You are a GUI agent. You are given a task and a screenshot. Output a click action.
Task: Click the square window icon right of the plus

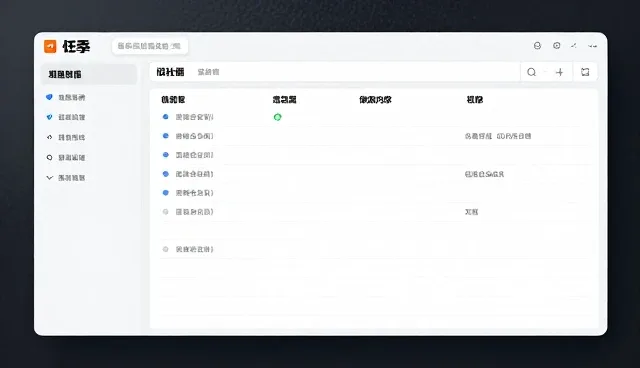585,72
